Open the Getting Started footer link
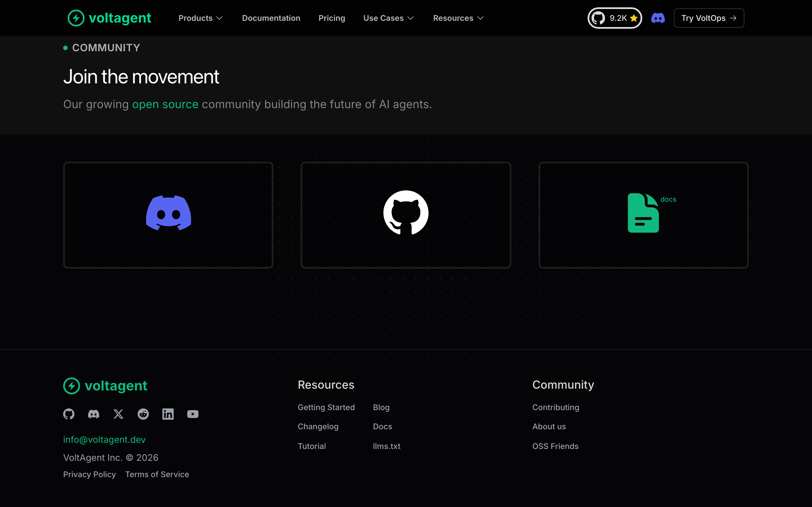Viewport: 812px width, 507px height. pyautogui.click(x=326, y=407)
